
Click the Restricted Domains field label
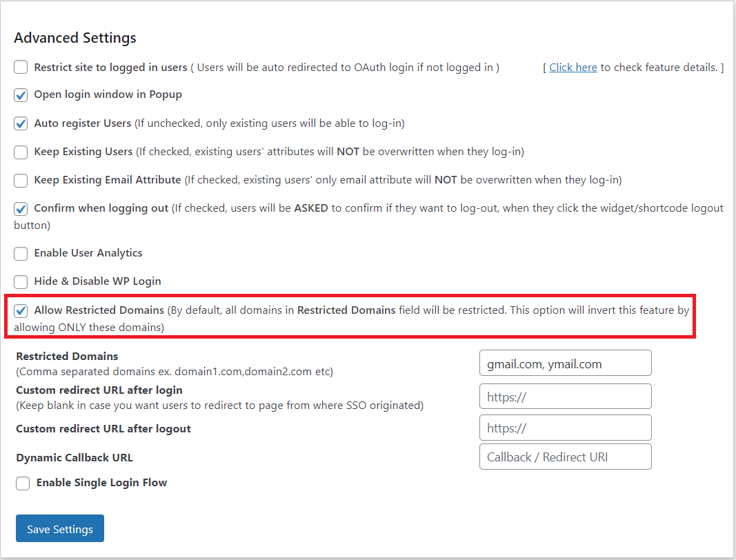pos(67,357)
